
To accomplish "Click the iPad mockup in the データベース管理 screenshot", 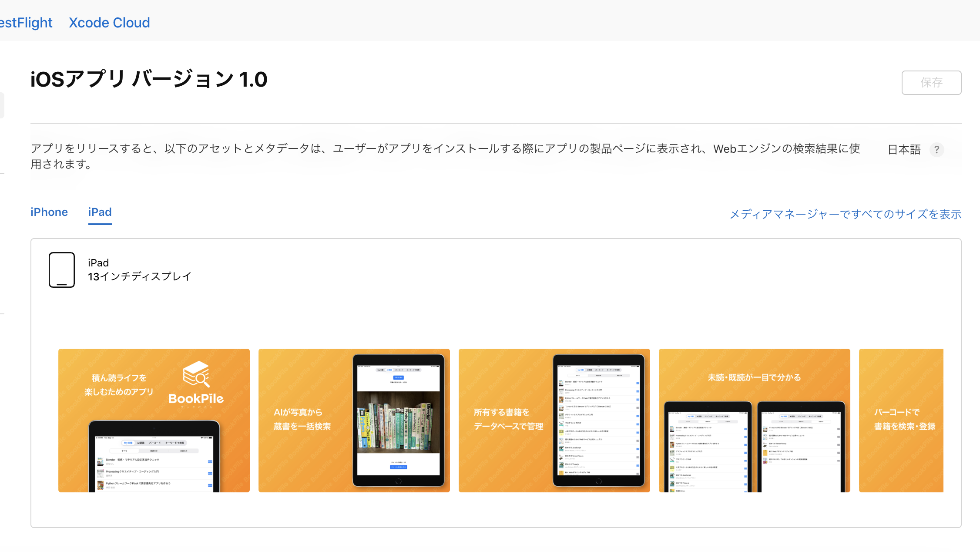I will (x=600, y=420).
